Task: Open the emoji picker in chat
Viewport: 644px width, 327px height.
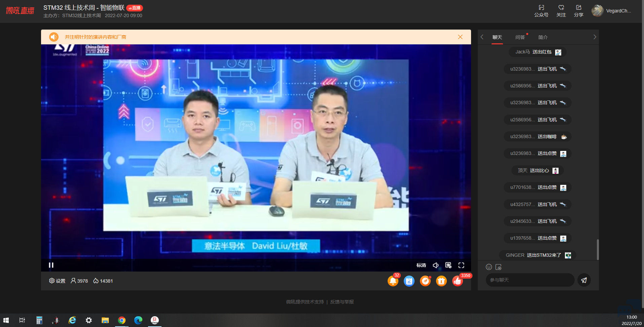Action: click(489, 267)
